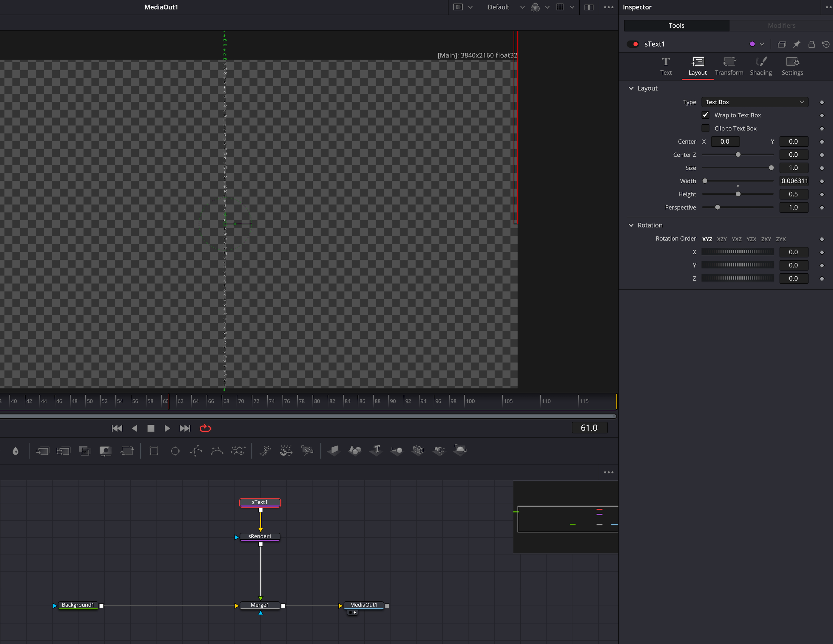This screenshot has width=833, height=644.
Task: Add a Merge node from the toolbar
Action: click(x=42, y=451)
